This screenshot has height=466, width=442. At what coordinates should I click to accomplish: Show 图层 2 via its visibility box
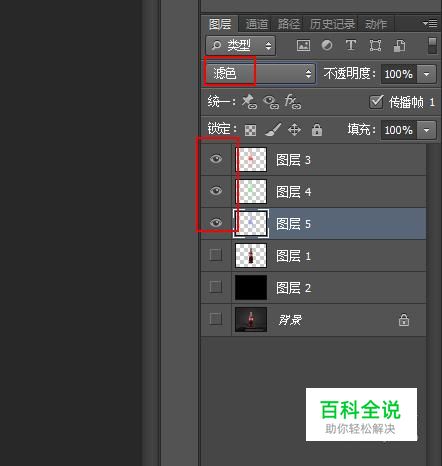[216, 287]
